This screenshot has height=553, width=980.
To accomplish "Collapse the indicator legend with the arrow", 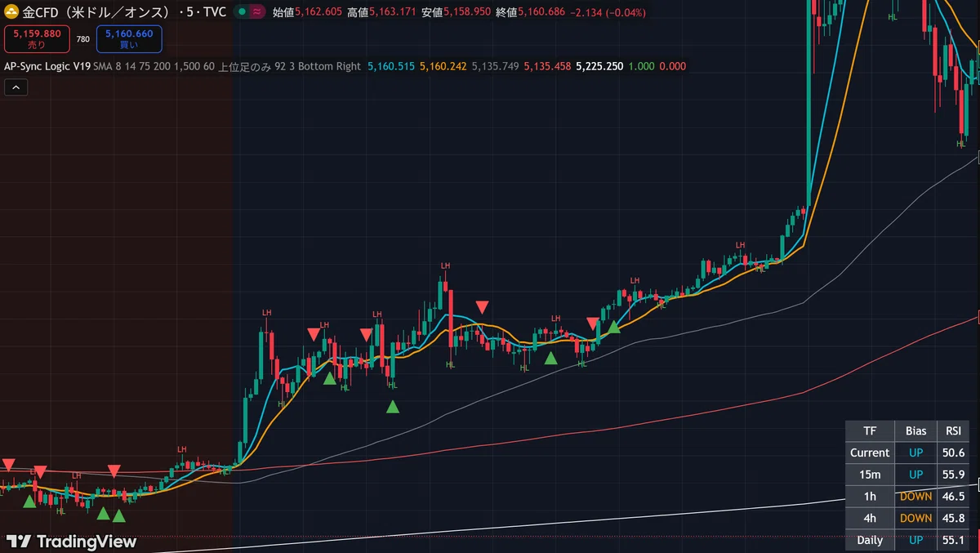I will pyautogui.click(x=16, y=88).
